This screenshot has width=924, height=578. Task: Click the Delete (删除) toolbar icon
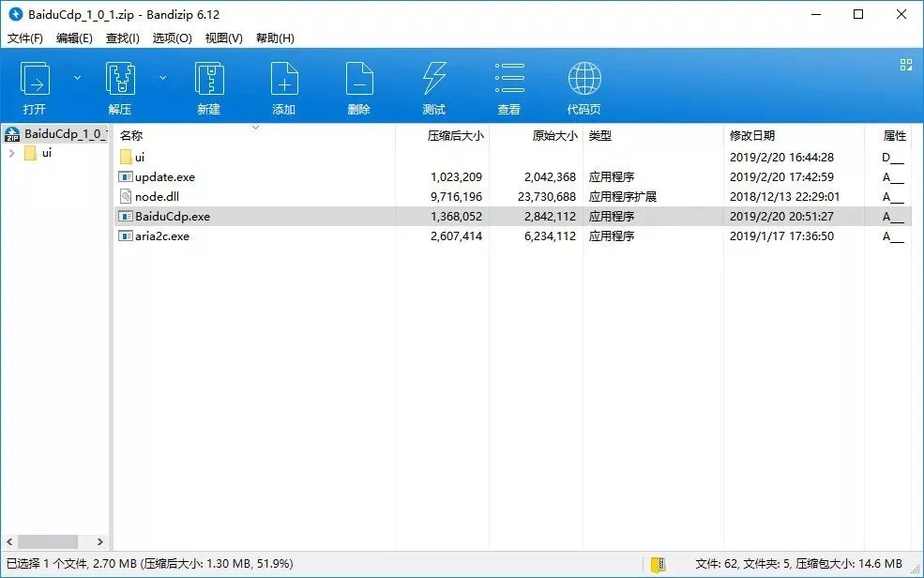coord(359,79)
